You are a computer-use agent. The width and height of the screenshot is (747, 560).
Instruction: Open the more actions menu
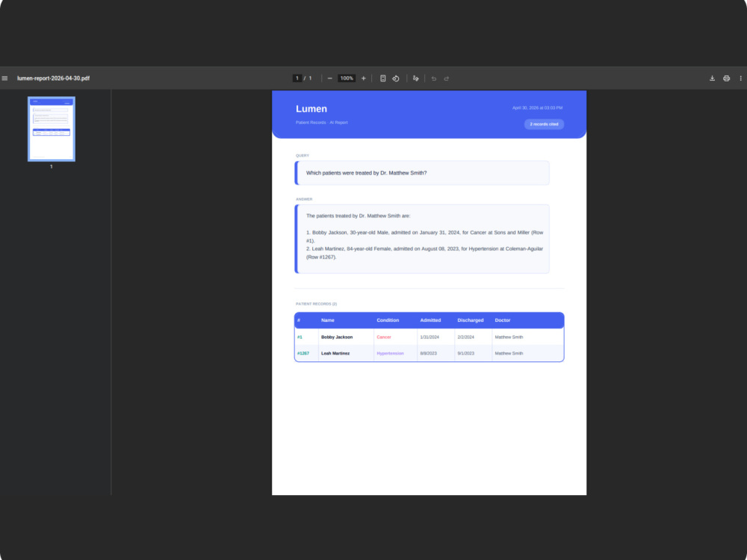740,78
